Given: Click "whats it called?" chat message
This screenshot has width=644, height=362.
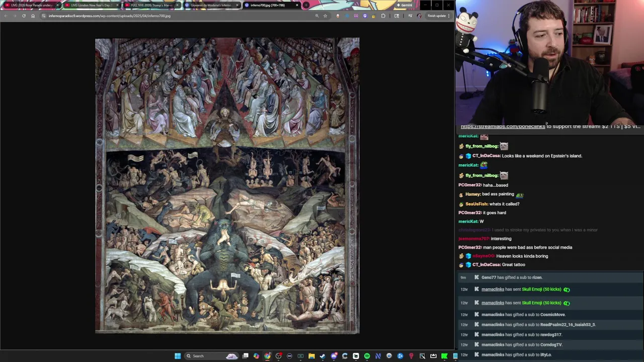Looking at the screenshot, I should tap(505, 204).
